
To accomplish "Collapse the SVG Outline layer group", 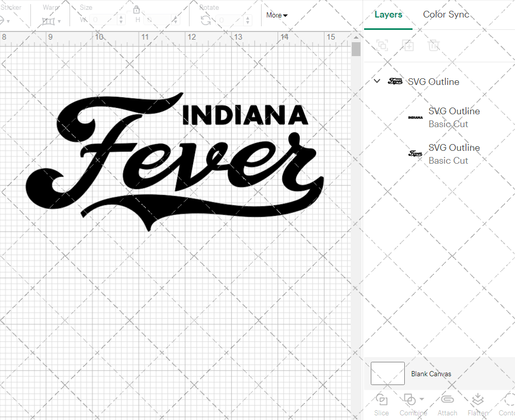I will (376, 81).
